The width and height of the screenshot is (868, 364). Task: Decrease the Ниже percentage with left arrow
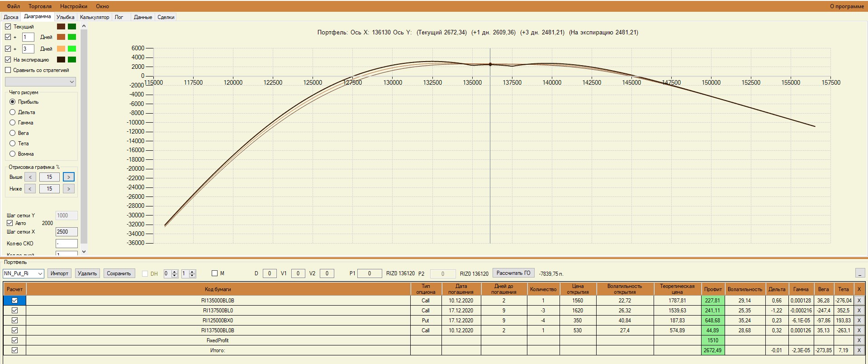click(x=30, y=189)
